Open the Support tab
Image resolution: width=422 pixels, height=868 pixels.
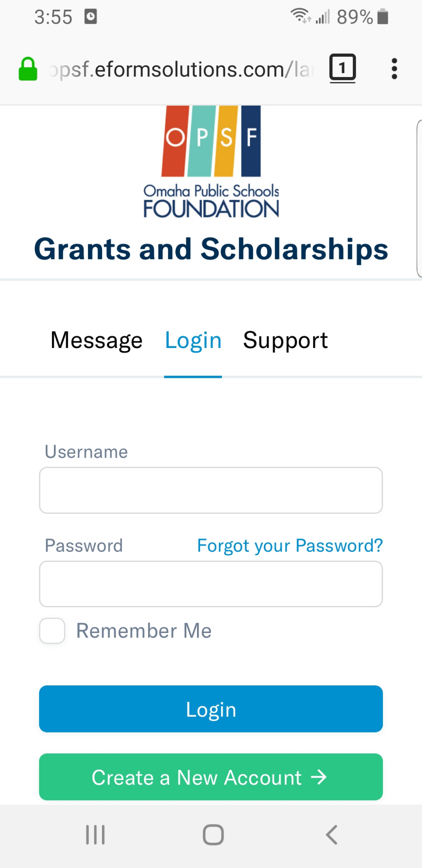pyautogui.click(x=285, y=340)
